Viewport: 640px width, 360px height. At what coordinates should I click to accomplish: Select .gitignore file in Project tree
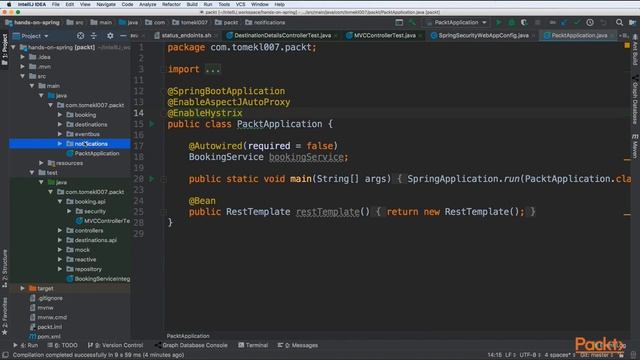click(x=46, y=298)
